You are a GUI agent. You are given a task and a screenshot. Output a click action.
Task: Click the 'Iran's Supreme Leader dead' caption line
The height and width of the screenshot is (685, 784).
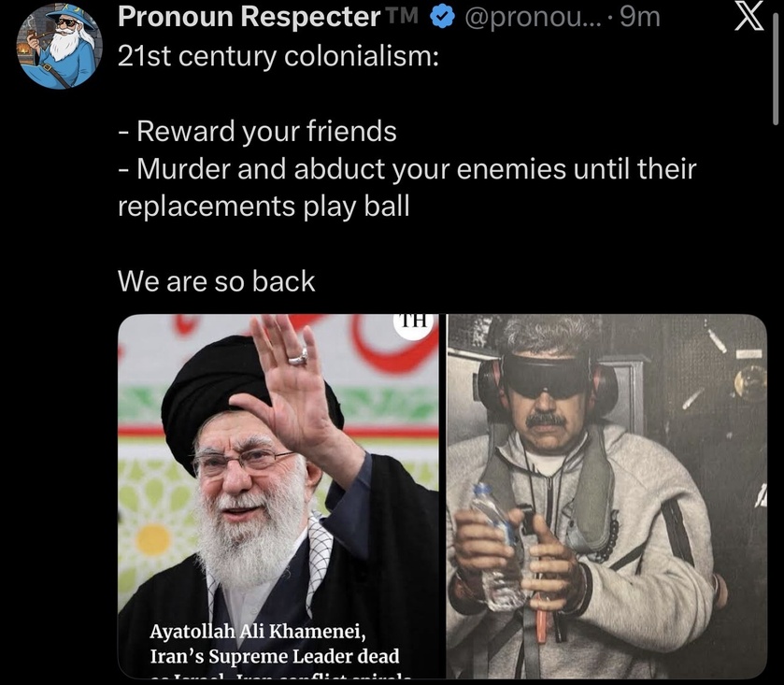coord(275,657)
